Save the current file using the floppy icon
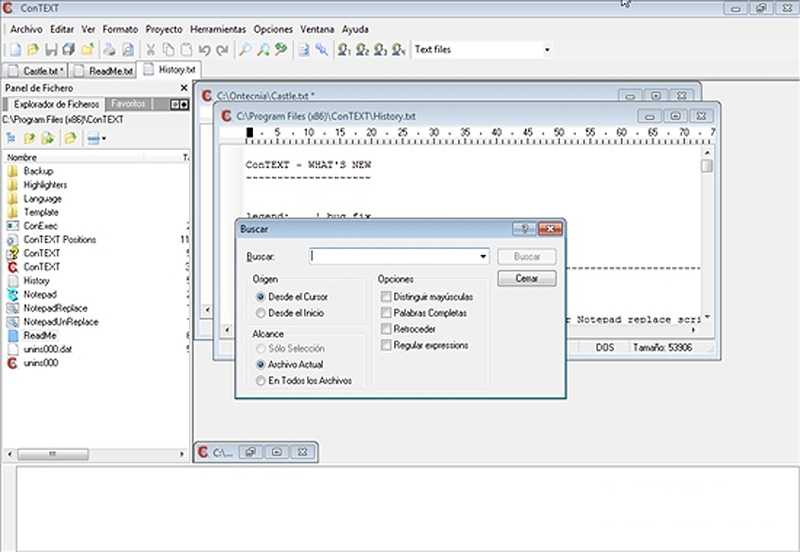Screen dimensions: 800x552 [51, 49]
